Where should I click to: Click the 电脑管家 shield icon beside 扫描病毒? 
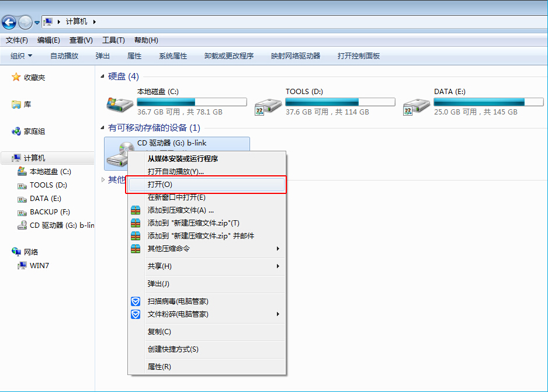pyautogui.click(x=136, y=301)
